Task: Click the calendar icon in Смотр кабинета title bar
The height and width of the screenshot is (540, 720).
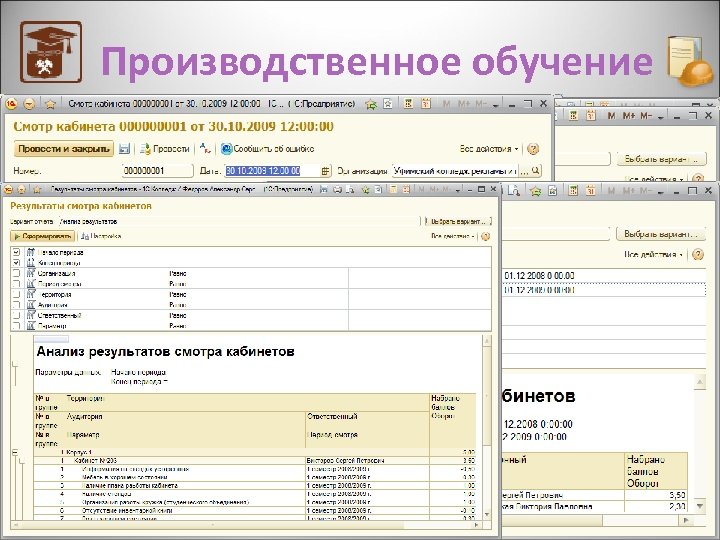Action: point(426,104)
